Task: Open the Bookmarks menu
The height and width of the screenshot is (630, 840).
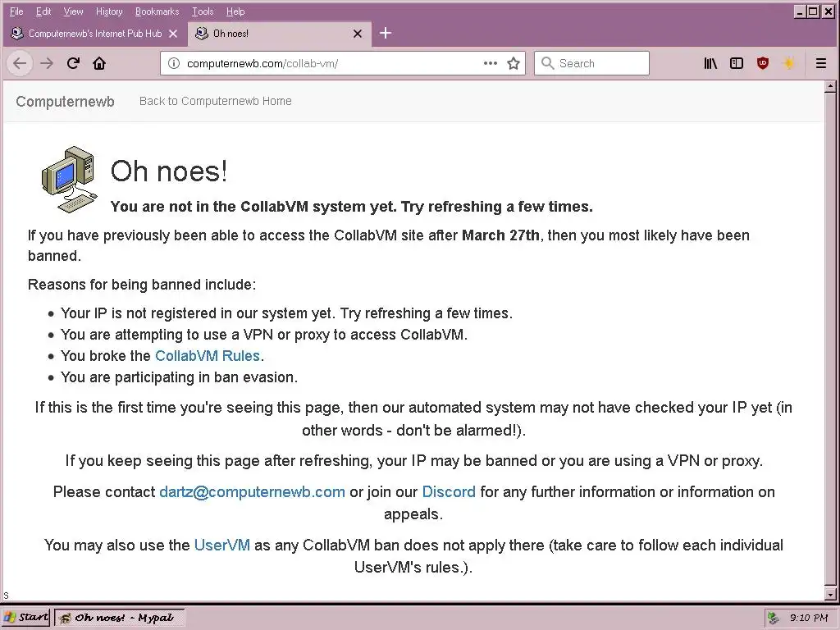Action: tap(157, 11)
